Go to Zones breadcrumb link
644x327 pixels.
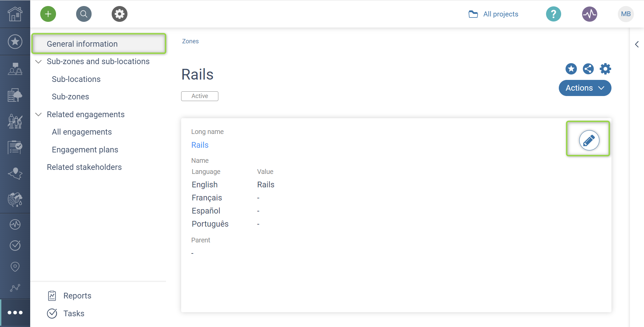190,41
